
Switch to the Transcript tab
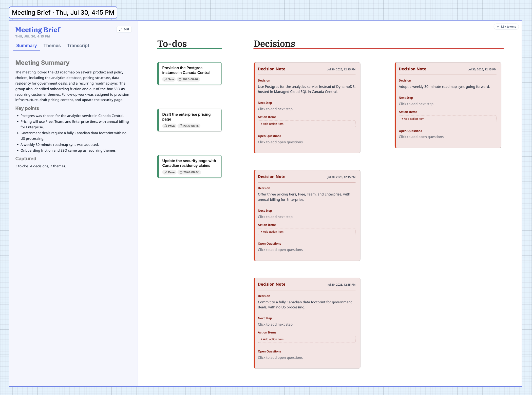click(78, 46)
